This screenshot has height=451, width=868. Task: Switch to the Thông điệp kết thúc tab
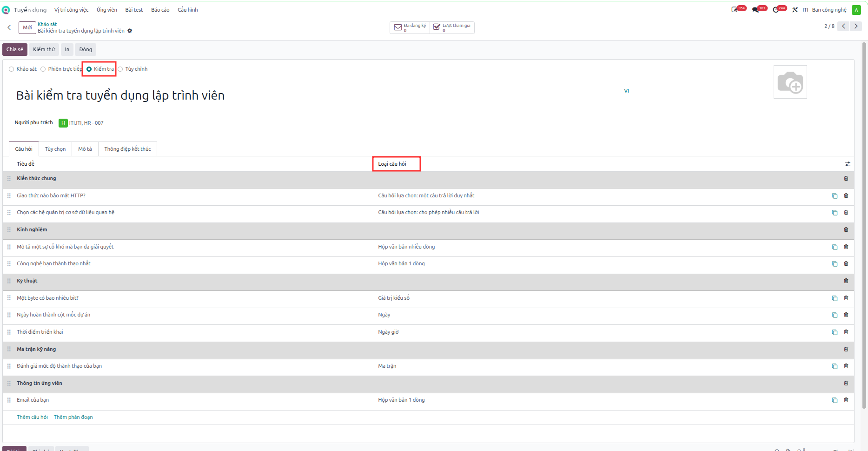[127, 149]
